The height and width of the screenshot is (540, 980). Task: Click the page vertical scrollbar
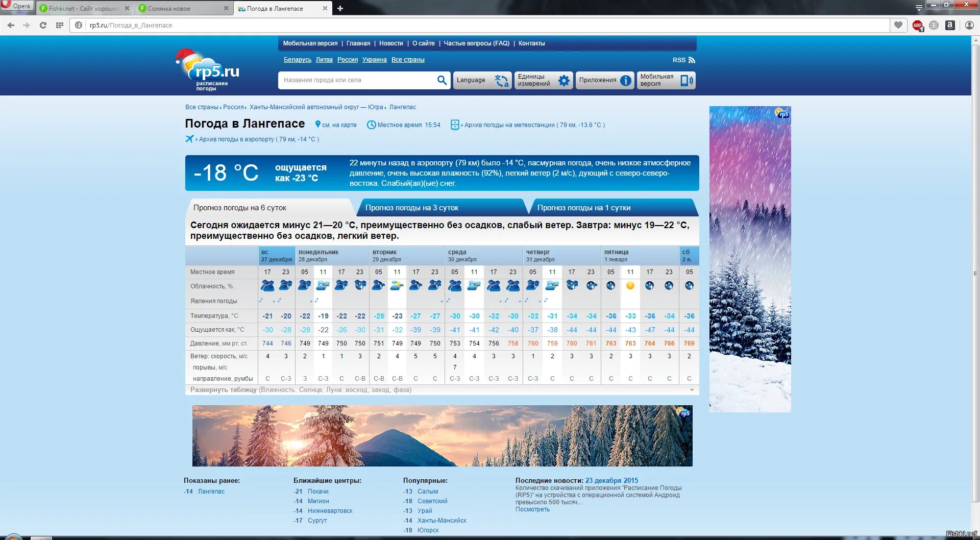[x=975, y=273]
